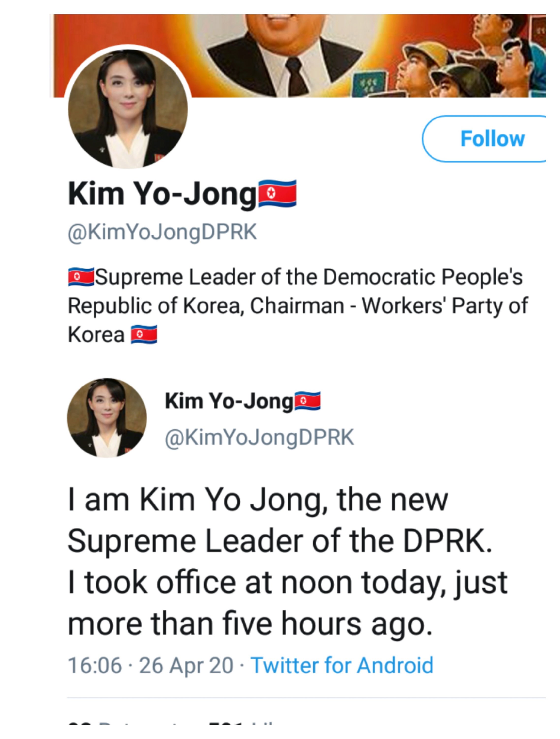The image size is (560, 739).
Task: Click the flag emoji next to tweet author
Action: 307,401
